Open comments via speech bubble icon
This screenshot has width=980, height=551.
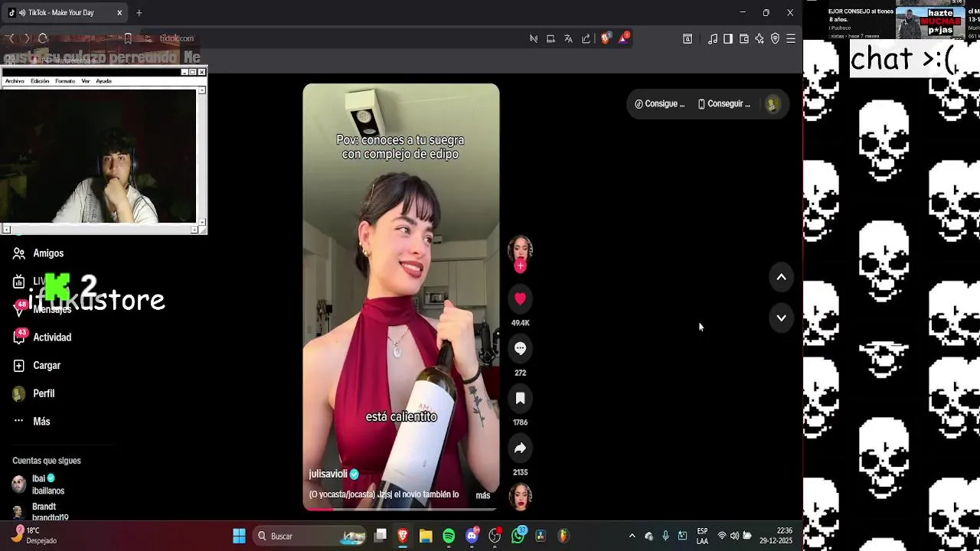520,348
